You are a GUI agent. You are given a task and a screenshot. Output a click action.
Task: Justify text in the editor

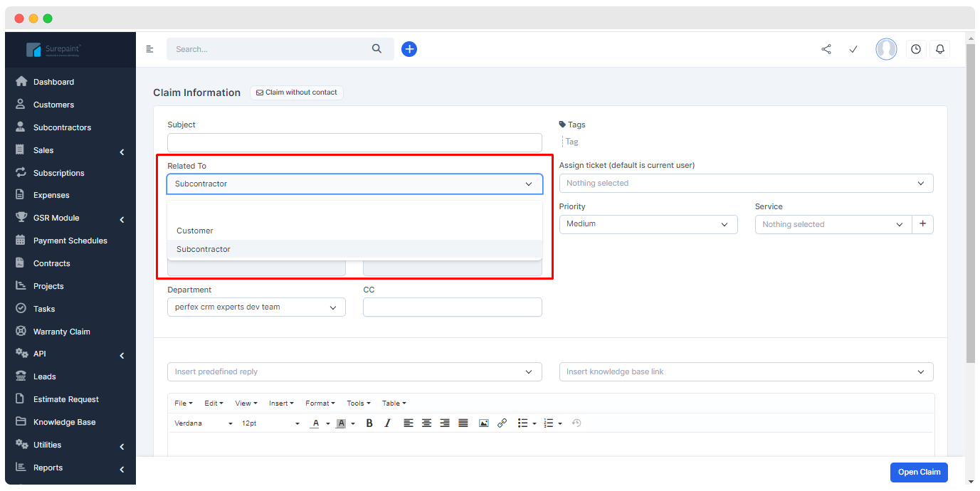pyautogui.click(x=463, y=423)
